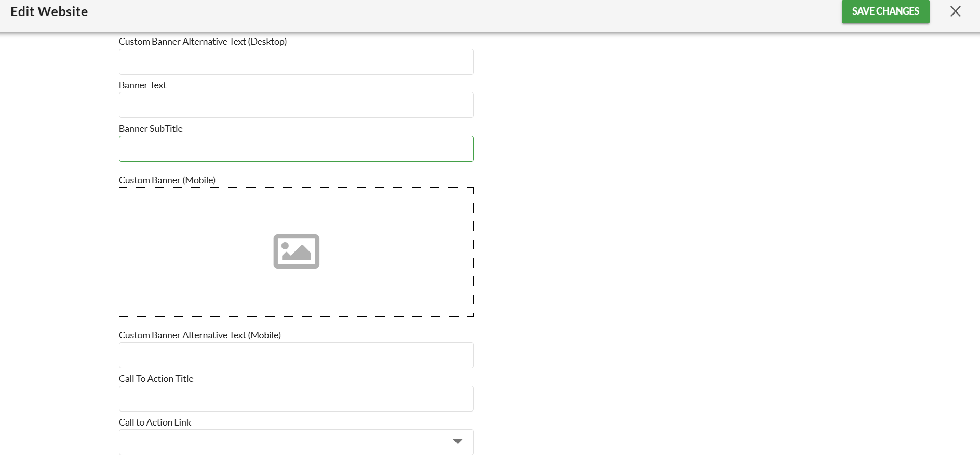This screenshot has height=464, width=980.
Task: Click the Banner SubTitle input field
Action: pos(296,149)
